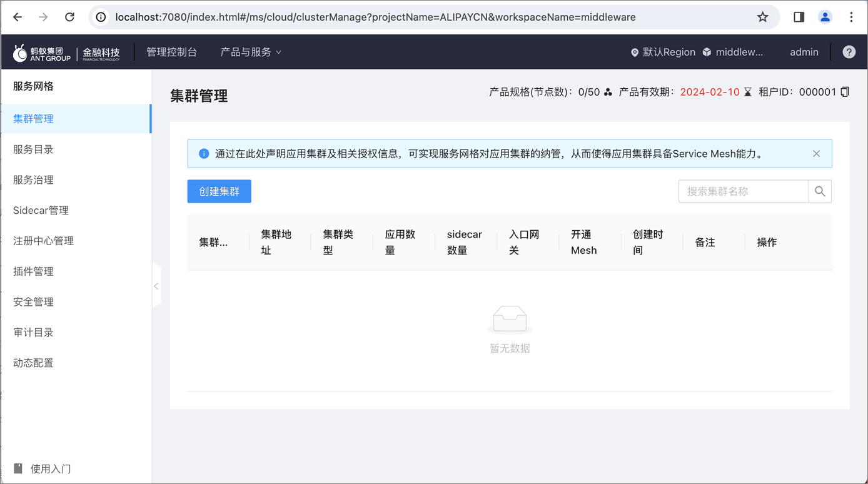Open site information icon in address bar

(x=101, y=17)
